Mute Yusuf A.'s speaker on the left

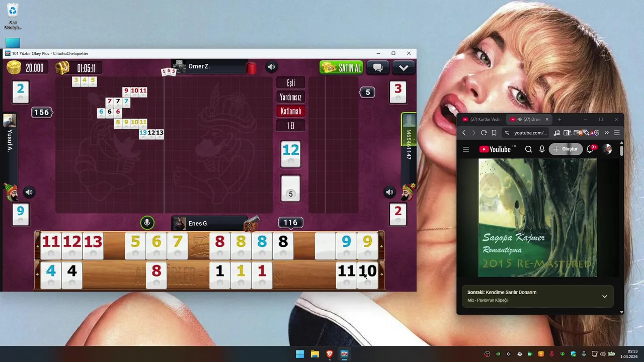click(29, 192)
